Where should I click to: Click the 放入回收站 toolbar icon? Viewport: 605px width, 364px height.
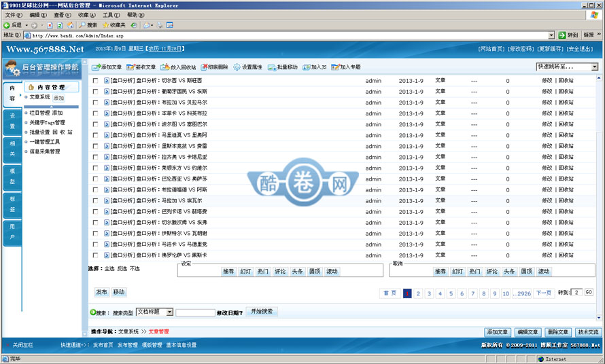point(165,67)
